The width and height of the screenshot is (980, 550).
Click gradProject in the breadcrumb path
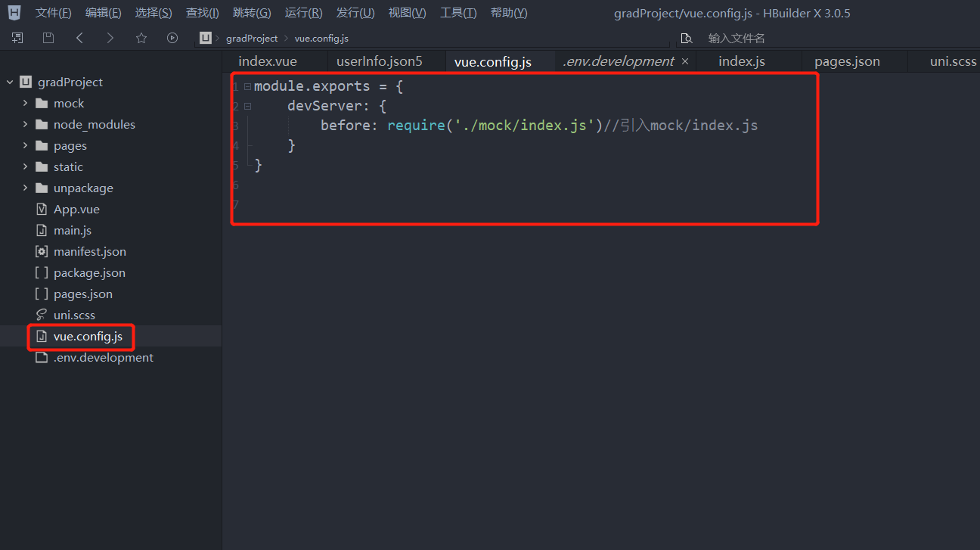tap(252, 38)
